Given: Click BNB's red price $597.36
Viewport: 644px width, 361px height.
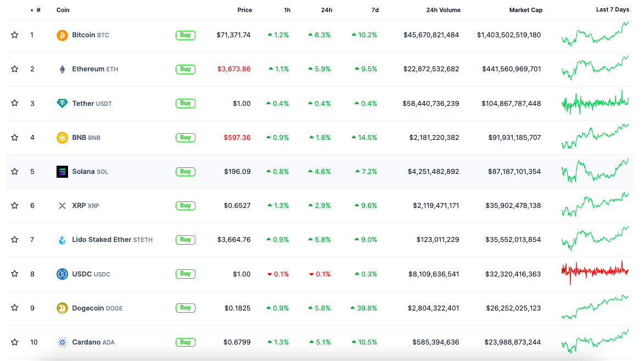Looking at the screenshot, I should [x=237, y=137].
